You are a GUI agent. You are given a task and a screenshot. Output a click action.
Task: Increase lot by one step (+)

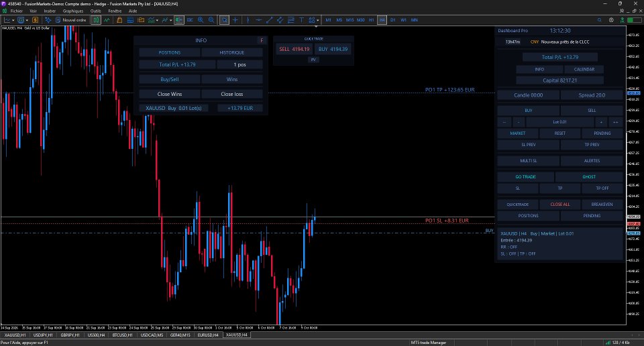coord(601,122)
